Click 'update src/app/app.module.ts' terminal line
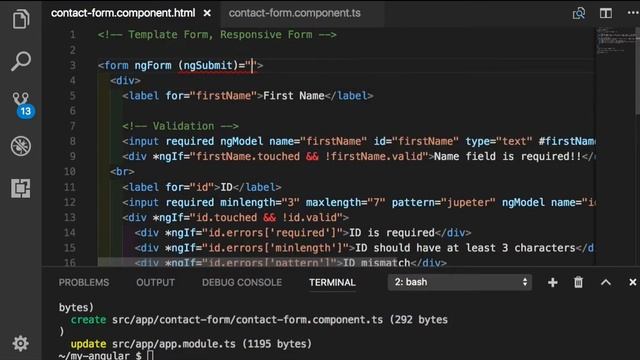Screen dimensions: 640x360 tap(191, 344)
